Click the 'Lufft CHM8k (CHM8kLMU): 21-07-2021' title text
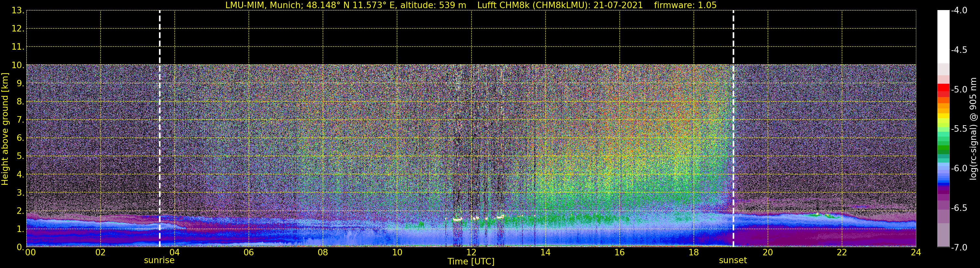The height and width of the screenshot is (268, 980). (560, 5)
